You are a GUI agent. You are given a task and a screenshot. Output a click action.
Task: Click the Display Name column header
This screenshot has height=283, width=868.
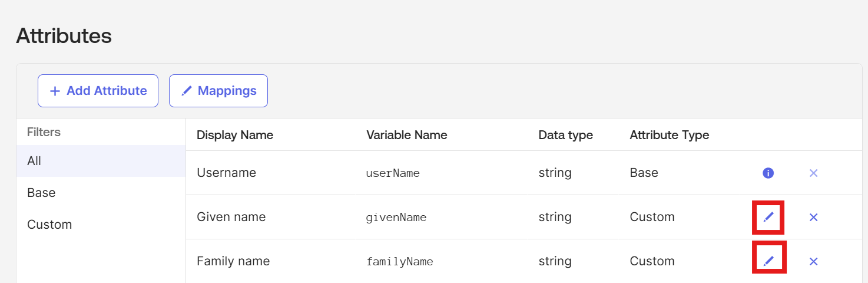tap(235, 135)
